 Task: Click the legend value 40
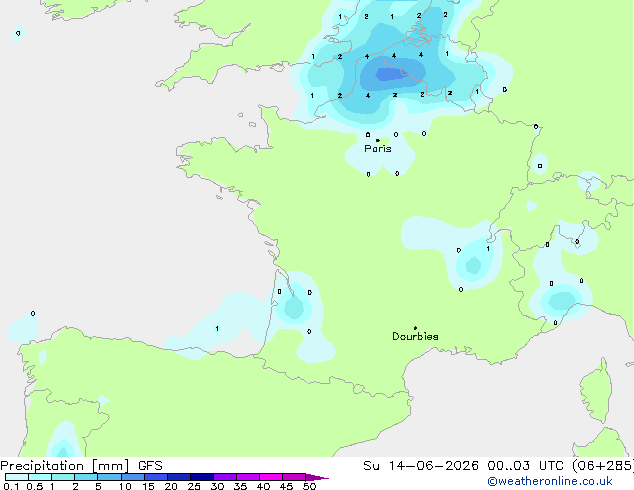[263, 486]
